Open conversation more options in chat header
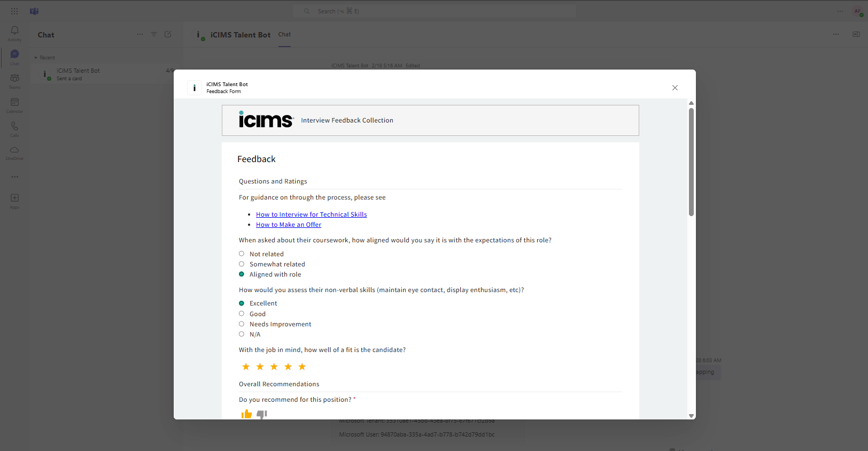 (x=836, y=34)
